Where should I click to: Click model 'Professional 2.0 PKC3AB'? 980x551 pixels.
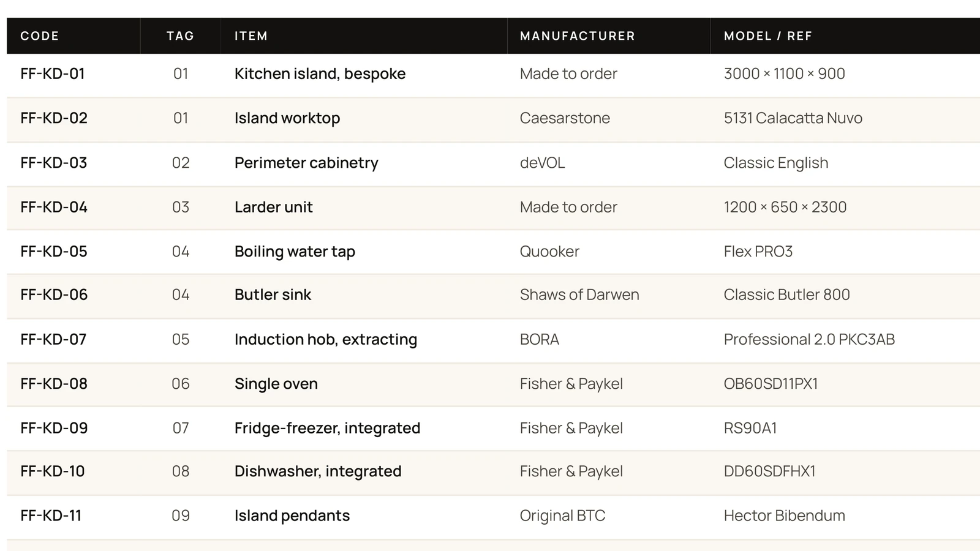809,339
